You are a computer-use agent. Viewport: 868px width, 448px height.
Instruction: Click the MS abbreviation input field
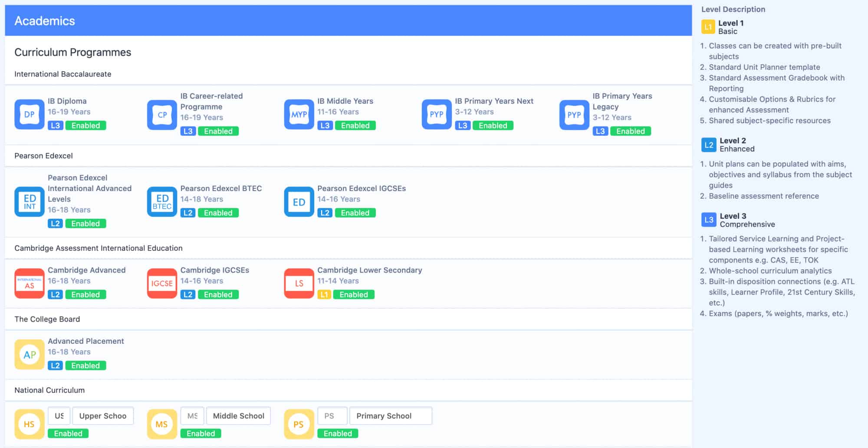pyautogui.click(x=192, y=416)
